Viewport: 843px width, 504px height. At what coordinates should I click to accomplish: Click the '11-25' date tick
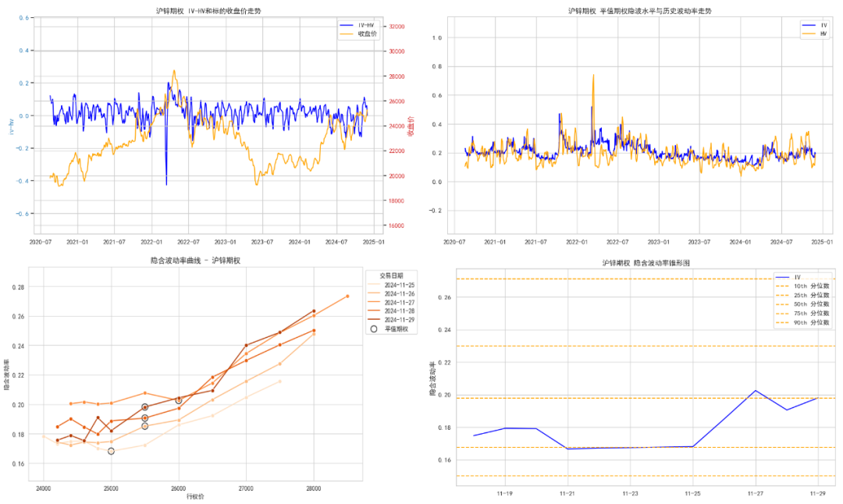tap(692, 493)
